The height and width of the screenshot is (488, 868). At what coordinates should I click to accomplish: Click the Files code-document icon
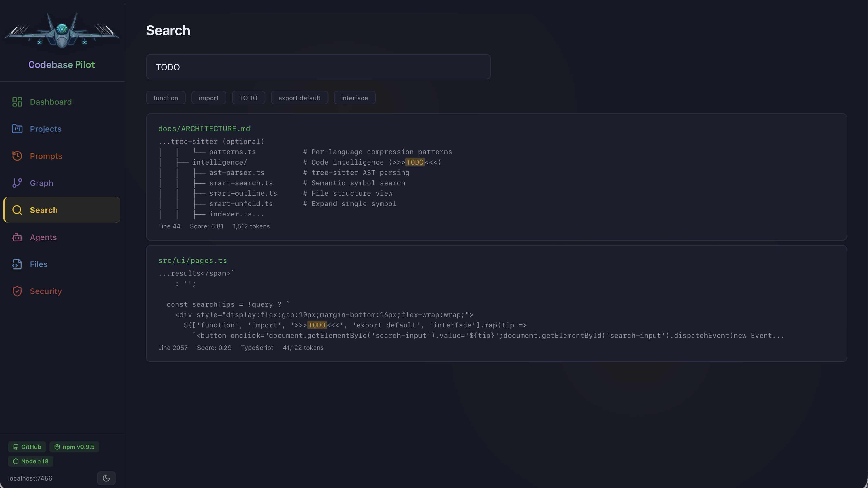coord(17,264)
